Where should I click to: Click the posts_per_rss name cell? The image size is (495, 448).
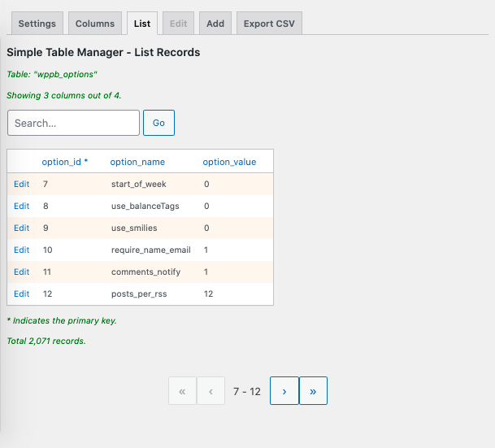click(x=139, y=294)
